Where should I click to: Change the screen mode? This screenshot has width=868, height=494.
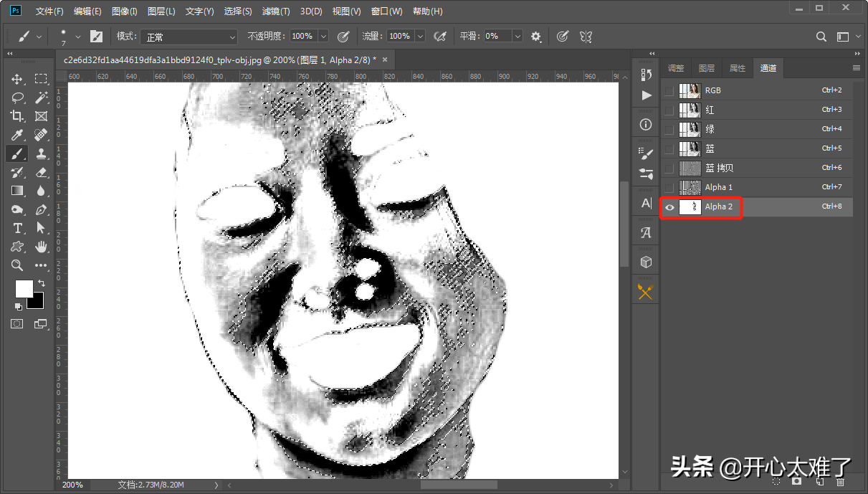[x=41, y=324]
